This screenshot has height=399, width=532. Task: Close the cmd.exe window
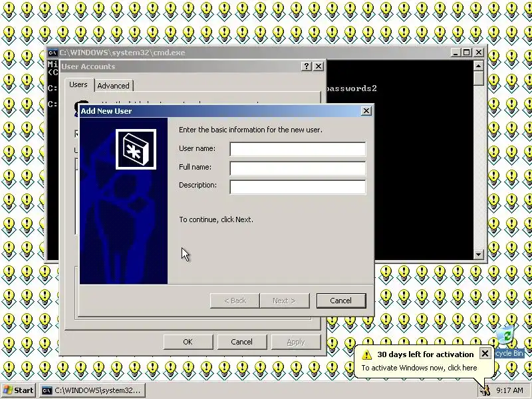(x=479, y=53)
